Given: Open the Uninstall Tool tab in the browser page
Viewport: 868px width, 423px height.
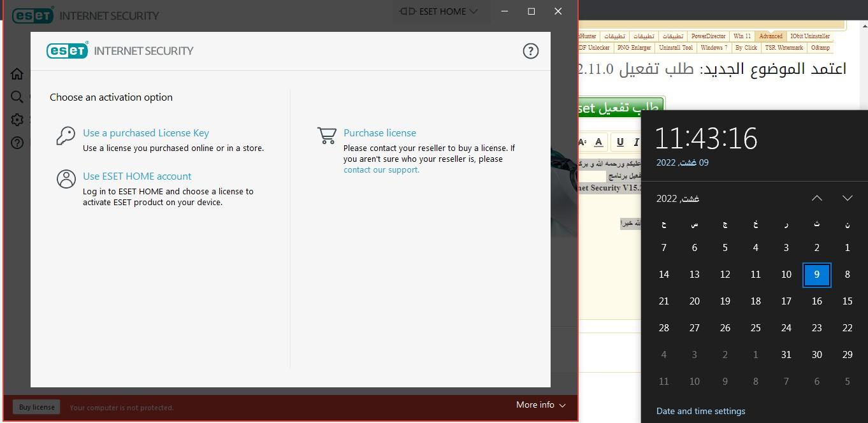Looking at the screenshot, I should tap(676, 48).
